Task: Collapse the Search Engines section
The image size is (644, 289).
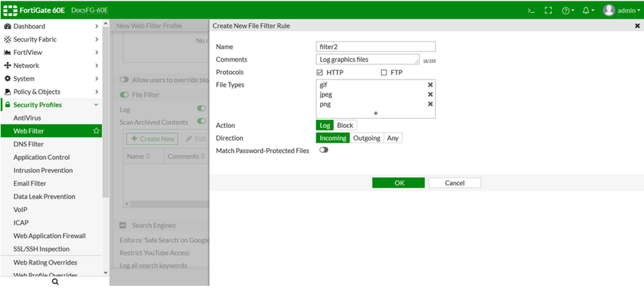Action: coord(123,226)
